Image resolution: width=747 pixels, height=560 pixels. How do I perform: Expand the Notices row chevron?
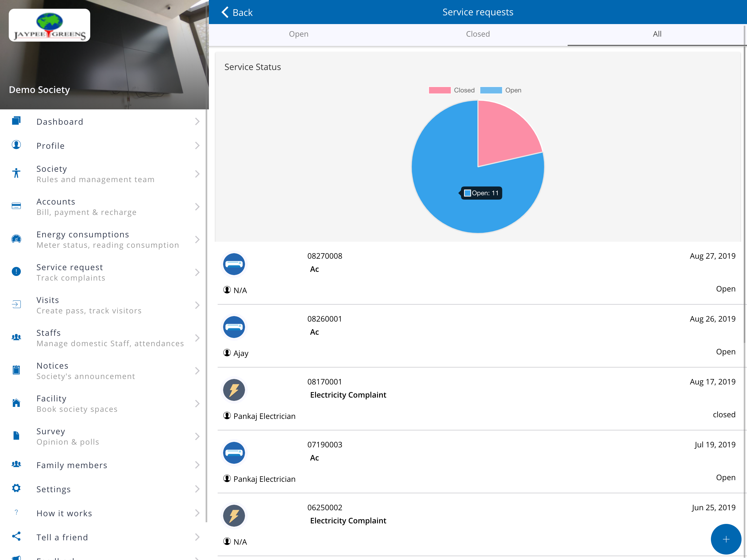(x=197, y=371)
